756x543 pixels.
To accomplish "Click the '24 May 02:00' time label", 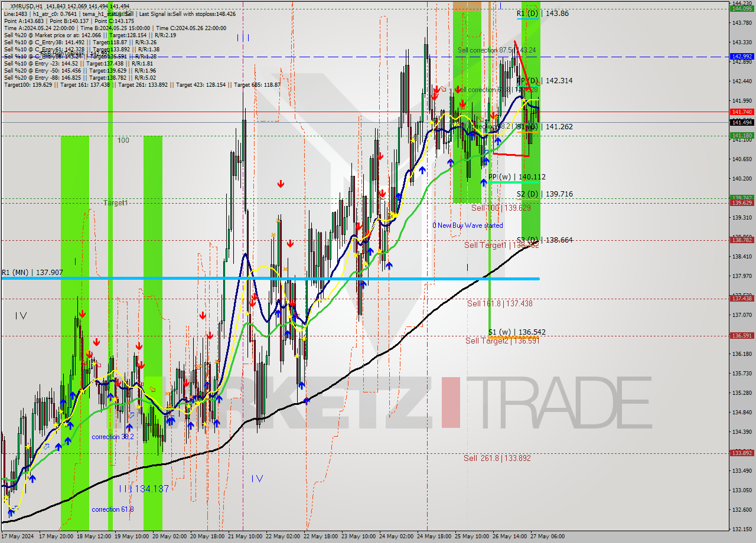I will pos(396,537).
